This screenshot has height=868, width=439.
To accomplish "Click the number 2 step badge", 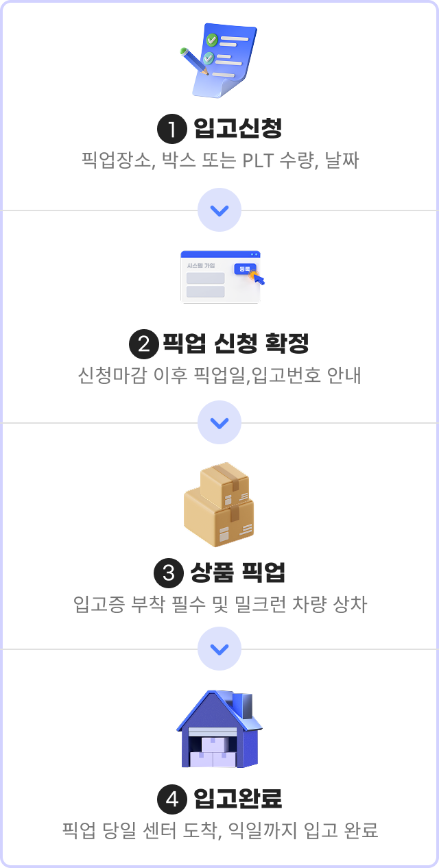I will 144,343.
